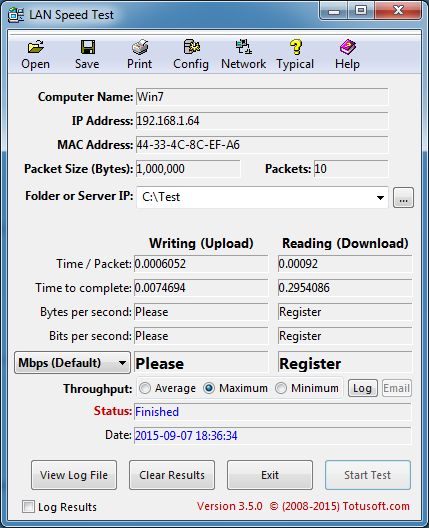
Task: Click the Packets field showing 10
Action: pos(351,169)
